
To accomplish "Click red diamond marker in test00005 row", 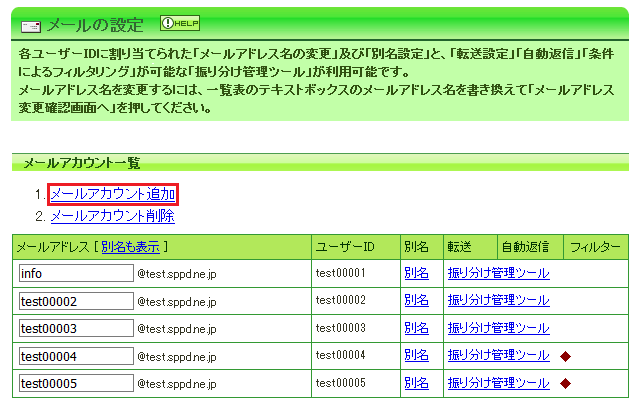I will 565,383.
